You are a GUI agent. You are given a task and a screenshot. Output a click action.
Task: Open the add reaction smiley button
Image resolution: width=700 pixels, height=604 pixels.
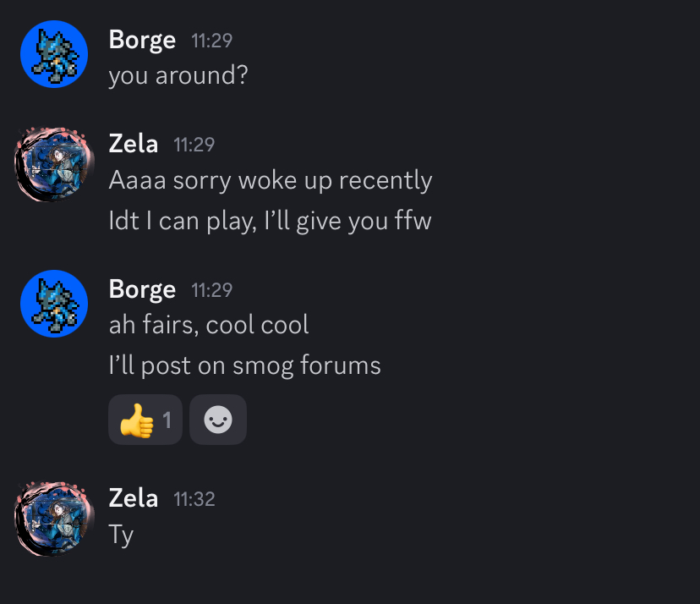[218, 420]
